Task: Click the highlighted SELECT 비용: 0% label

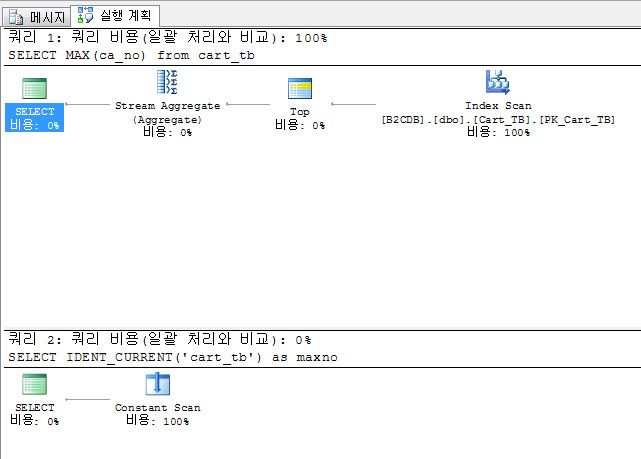Action: [34, 118]
